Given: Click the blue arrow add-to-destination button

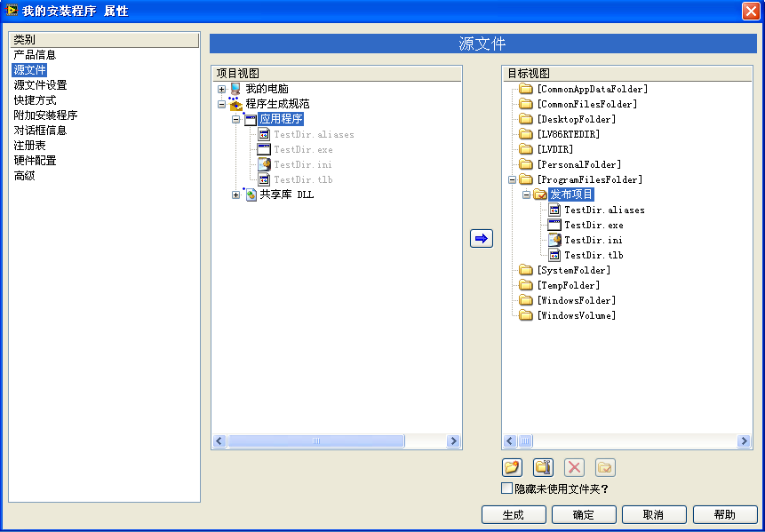Looking at the screenshot, I should 481,238.
